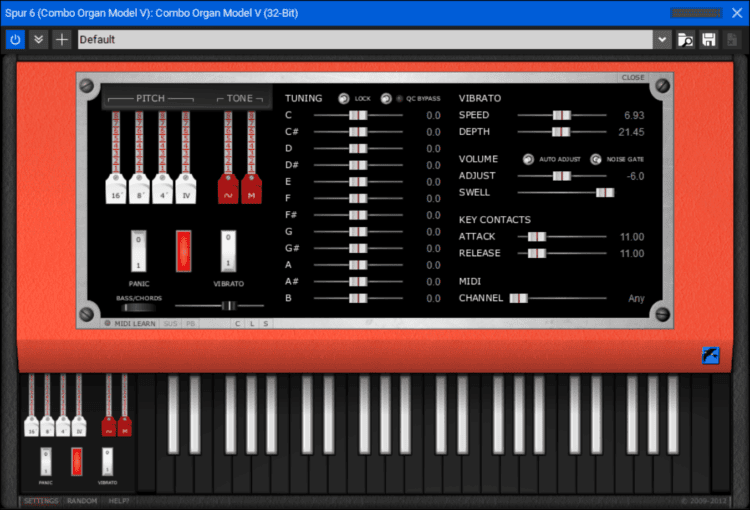Click the IV pitch drawbar in settings panel
The width and height of the screenshot is (750, 510).
pos(186,188)
